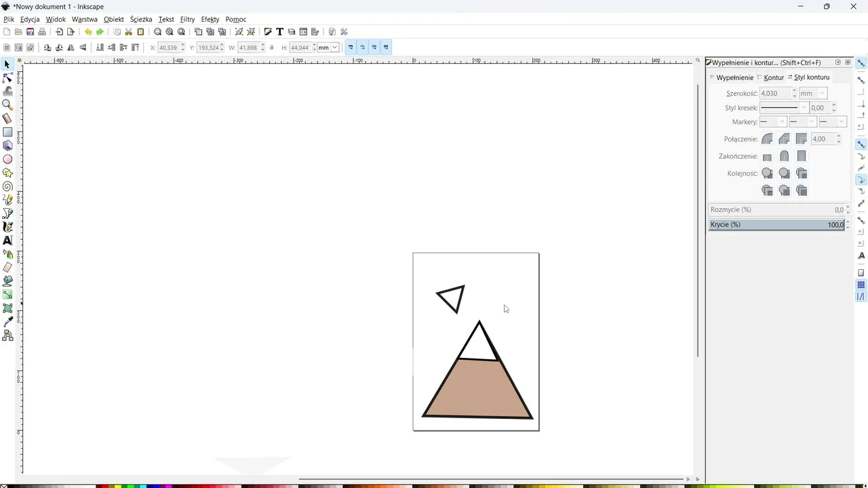Click the Cut scissors icon
This screenshot has width=868, height=488.
pyautogui.click(x=129, y=32)
